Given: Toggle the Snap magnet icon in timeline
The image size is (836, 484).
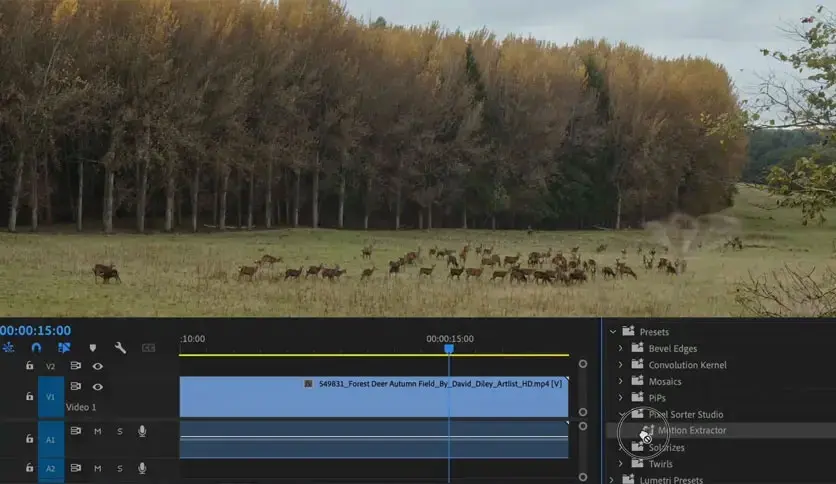Looking at the screenshot, I should tap(36, 348).
